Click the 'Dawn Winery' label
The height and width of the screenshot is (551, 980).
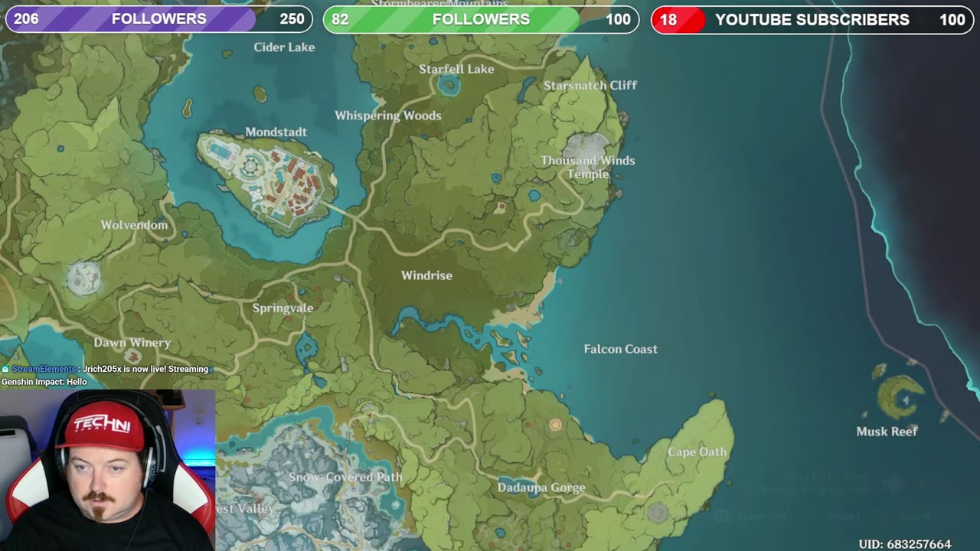coord(132,343)
